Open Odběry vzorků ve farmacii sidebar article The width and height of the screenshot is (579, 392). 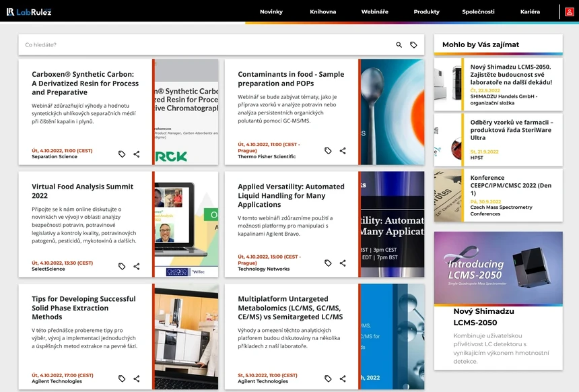point(512,130)
